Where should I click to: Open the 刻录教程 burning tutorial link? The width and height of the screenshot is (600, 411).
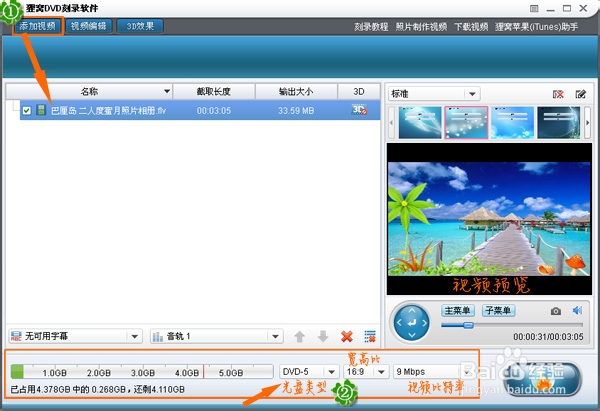[371, 27]
